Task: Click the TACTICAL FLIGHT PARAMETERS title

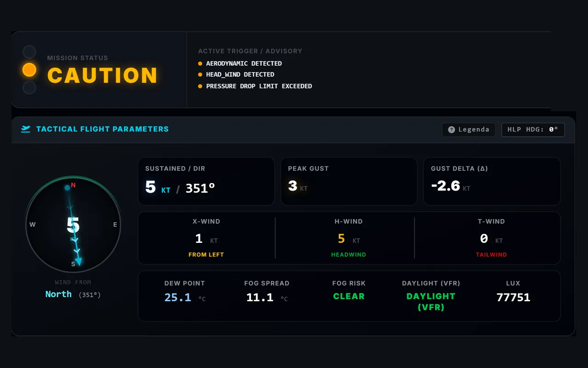Action: click(x=102, y=129)
